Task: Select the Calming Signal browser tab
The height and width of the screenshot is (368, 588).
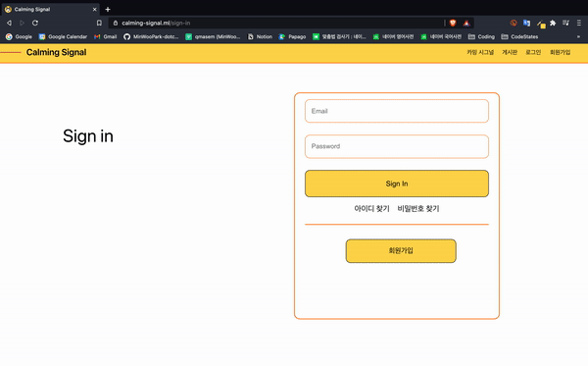Action: (x=50, y=10)
